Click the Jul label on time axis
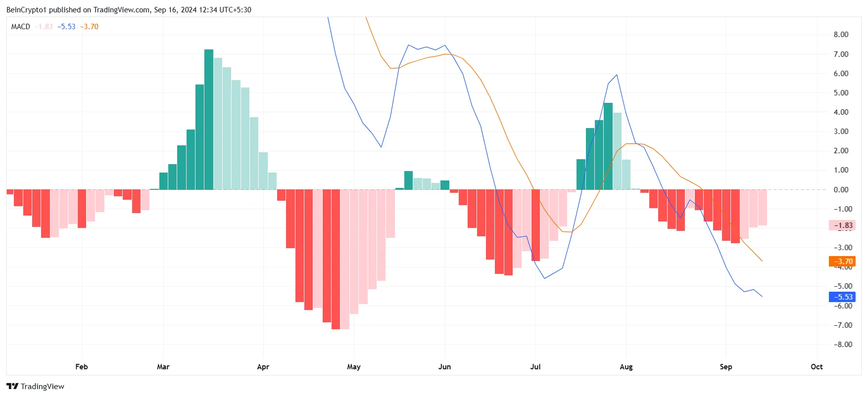 click(x=535, y=367)
